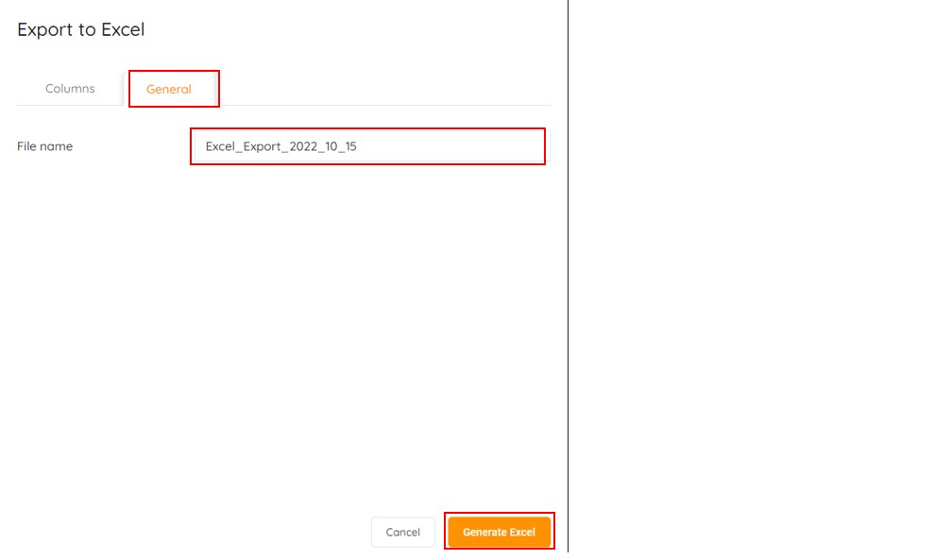Viewport: 934px width, 560px height.
Task: Click the orange General tab label
Action: [169, 90]
